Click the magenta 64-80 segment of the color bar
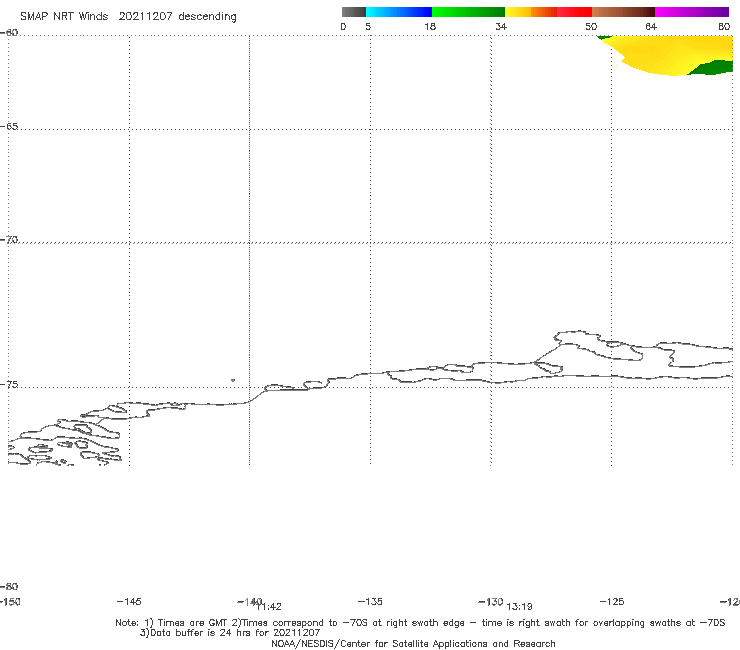Screen dimensions: 740x650 (692, 12)
